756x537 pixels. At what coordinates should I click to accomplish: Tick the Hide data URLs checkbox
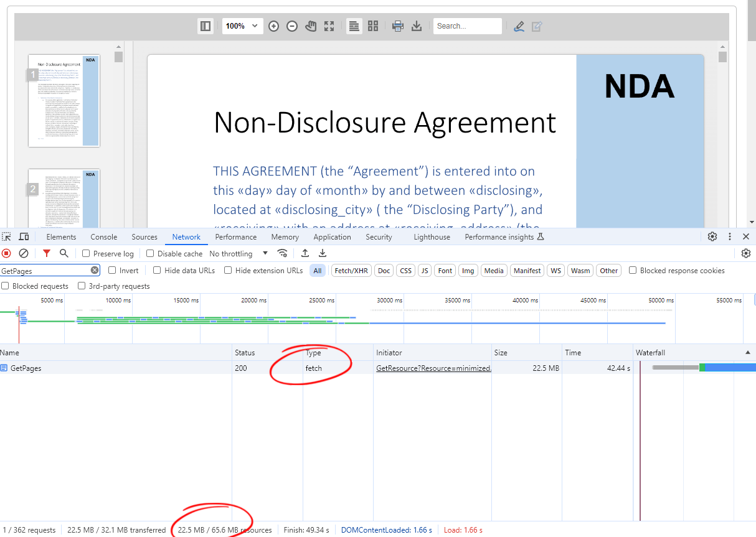coord(157,270)
